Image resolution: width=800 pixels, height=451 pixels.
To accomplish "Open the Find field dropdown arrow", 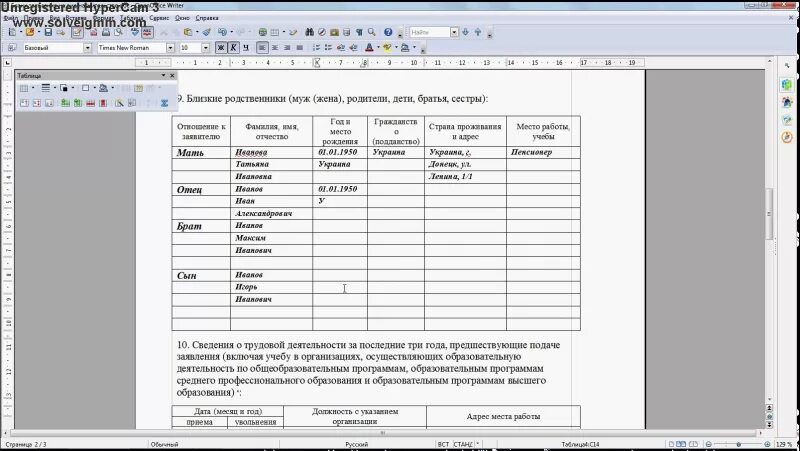I will (454, 32).
